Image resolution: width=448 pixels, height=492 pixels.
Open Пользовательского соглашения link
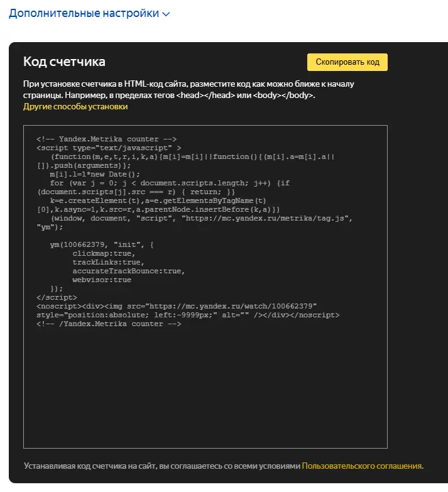click(363, 466)
